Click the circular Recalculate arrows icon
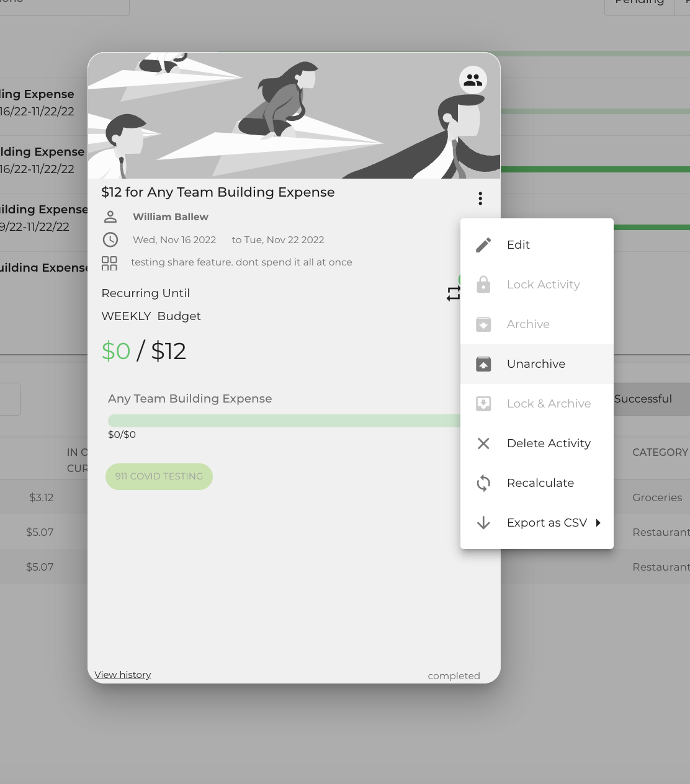This screenshot has height=784, width=690. [x=483, y=483]
